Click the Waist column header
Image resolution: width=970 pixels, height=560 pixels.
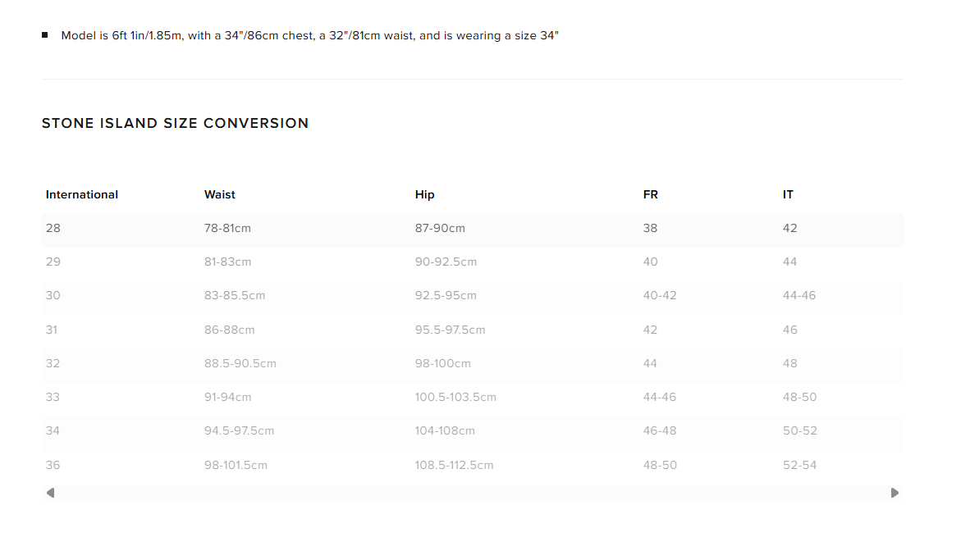(x=220, y=194)
